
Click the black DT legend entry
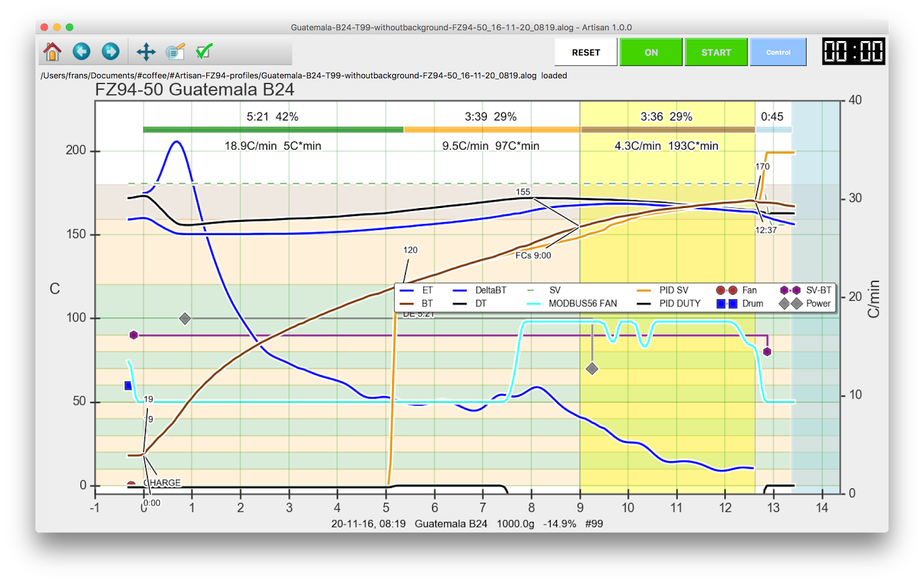470,303
